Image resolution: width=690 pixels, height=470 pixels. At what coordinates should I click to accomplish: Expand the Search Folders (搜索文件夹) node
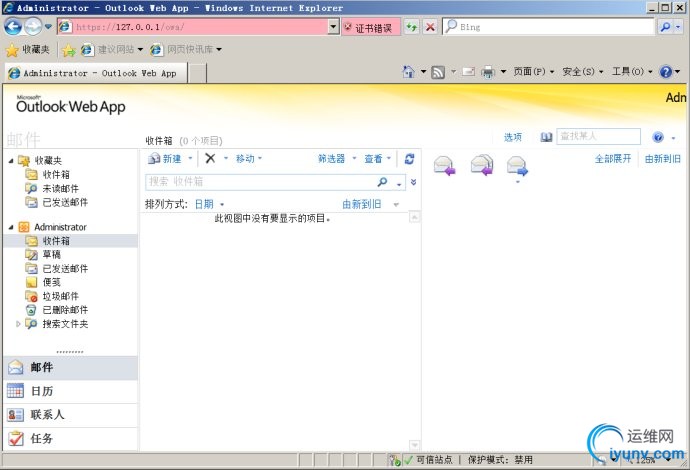[18, 324]
